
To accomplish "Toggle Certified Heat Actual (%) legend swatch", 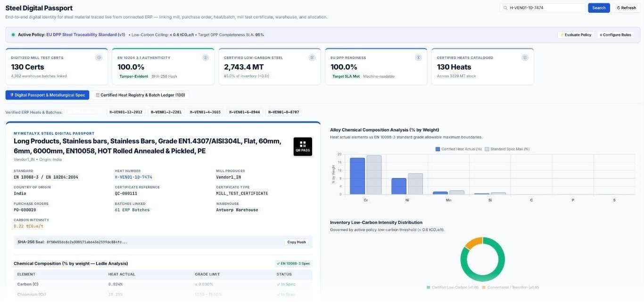I will [438, 149].
